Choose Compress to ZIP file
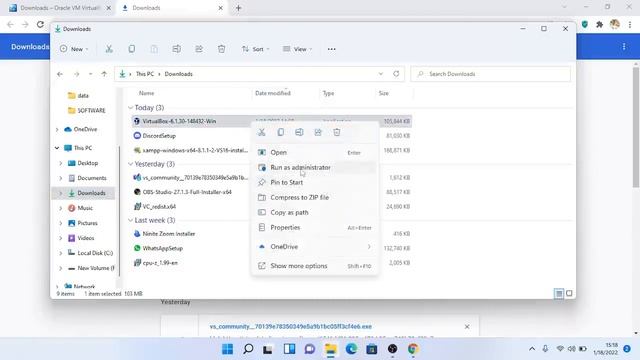Image resolution: width=640 pixels, height=360 pixels. coord(315,198)
